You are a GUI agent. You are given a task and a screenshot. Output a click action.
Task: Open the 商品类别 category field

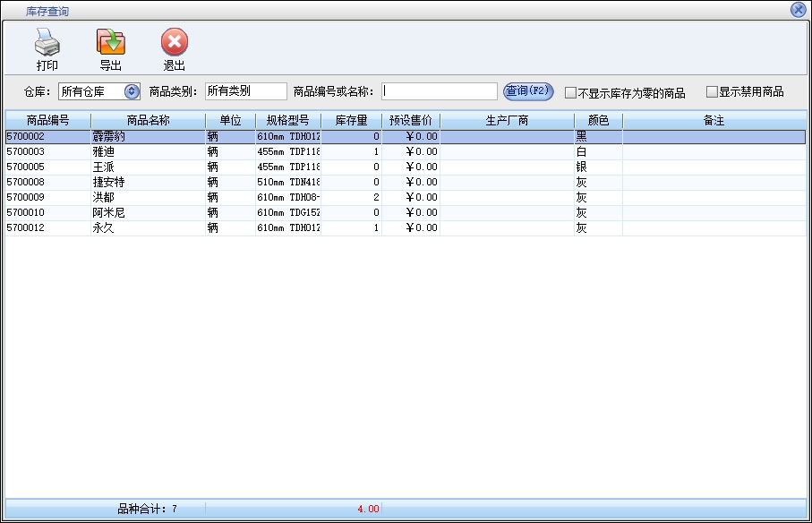click(x=245, y=91)
